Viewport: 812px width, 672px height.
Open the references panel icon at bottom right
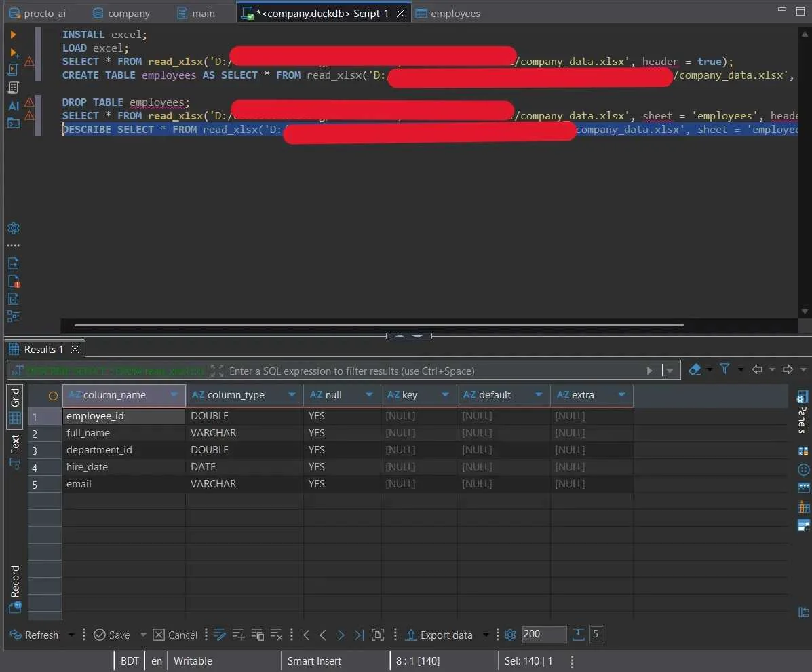[804, 612]
